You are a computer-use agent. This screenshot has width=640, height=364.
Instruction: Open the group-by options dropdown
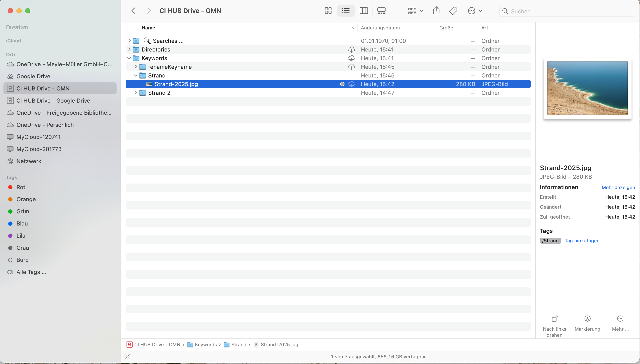pyautogui.click(x=415, y=11)
